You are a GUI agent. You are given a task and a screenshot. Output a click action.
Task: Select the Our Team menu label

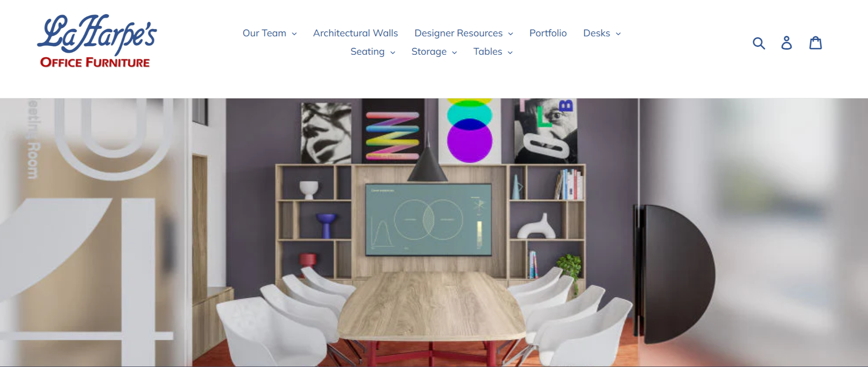(x=264, y=33)
